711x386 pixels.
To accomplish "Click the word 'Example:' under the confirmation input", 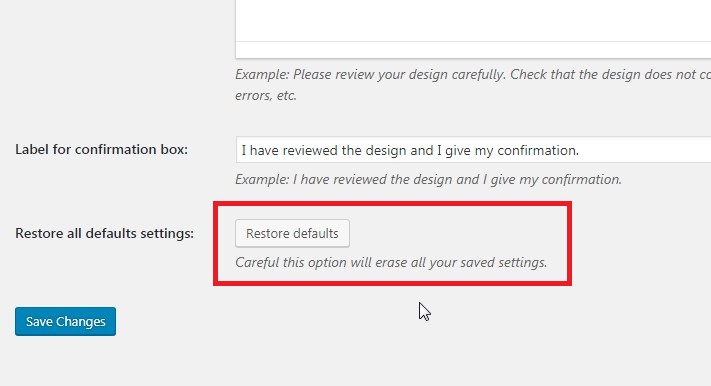I will click(262, 180).
